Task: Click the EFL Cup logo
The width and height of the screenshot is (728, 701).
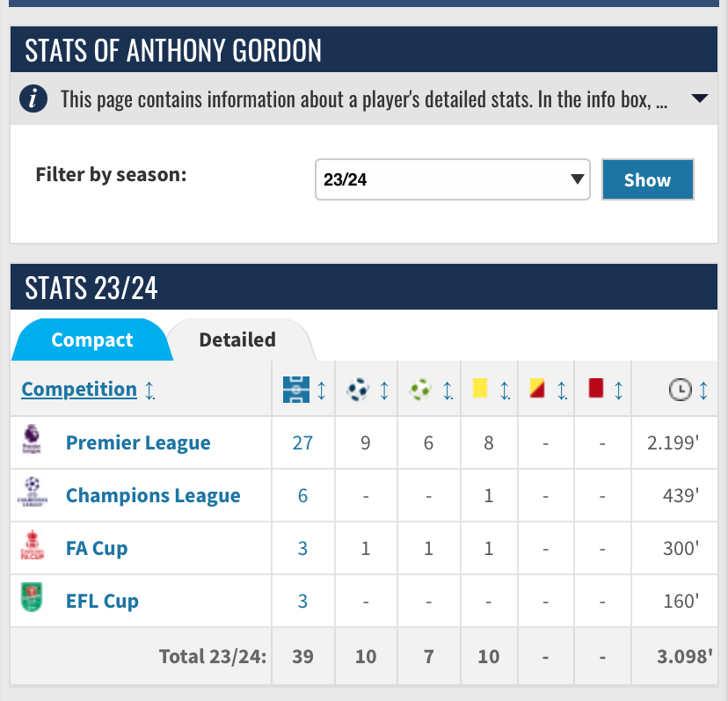Action: [32, 601]
